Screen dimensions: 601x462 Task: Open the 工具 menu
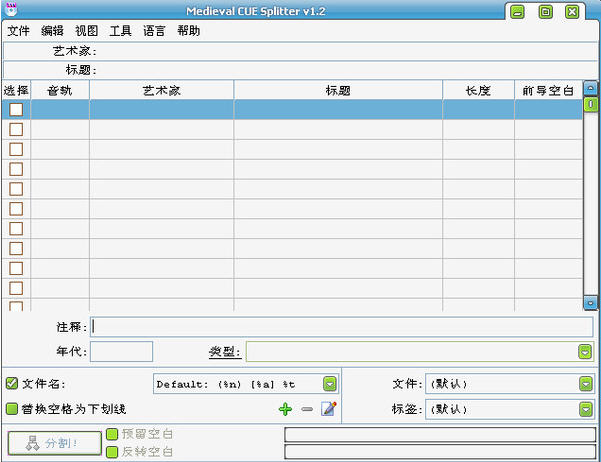click(120, 31)
